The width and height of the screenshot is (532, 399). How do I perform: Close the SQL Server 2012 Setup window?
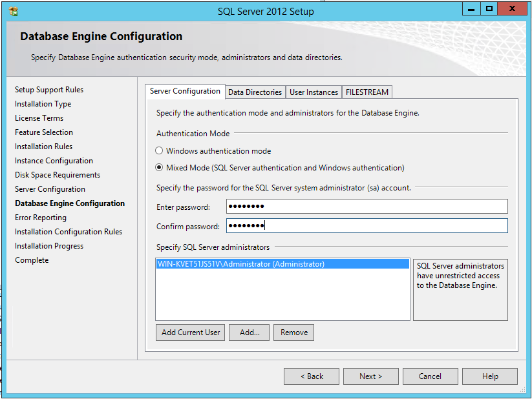tap(513, 9)
